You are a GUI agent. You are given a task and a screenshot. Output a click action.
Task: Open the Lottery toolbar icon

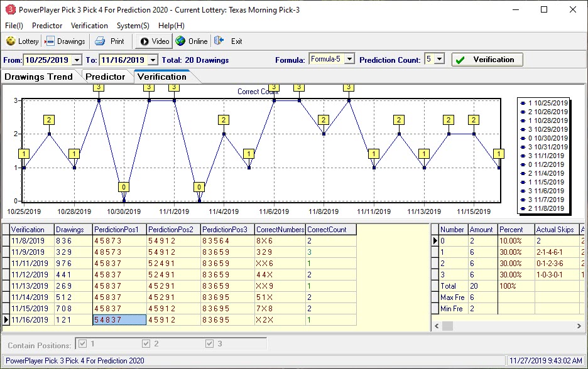point(11,41)
